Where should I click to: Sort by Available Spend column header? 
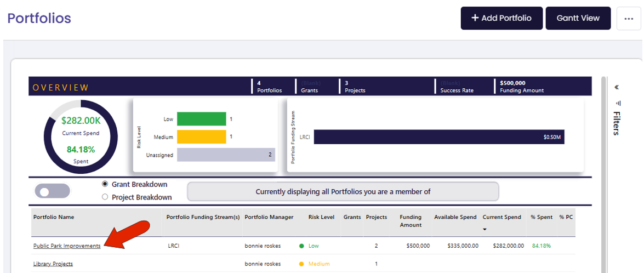click(x=455, y=217)
